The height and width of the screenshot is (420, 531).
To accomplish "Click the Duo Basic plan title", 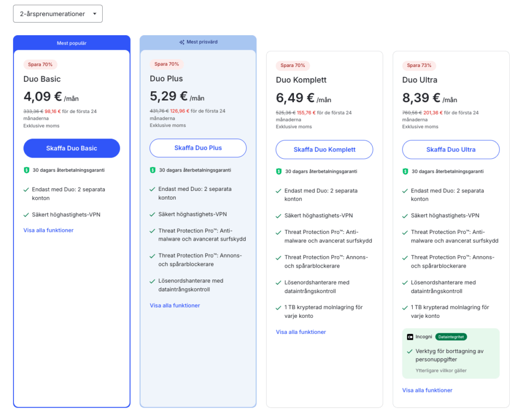I will (42, 79).
